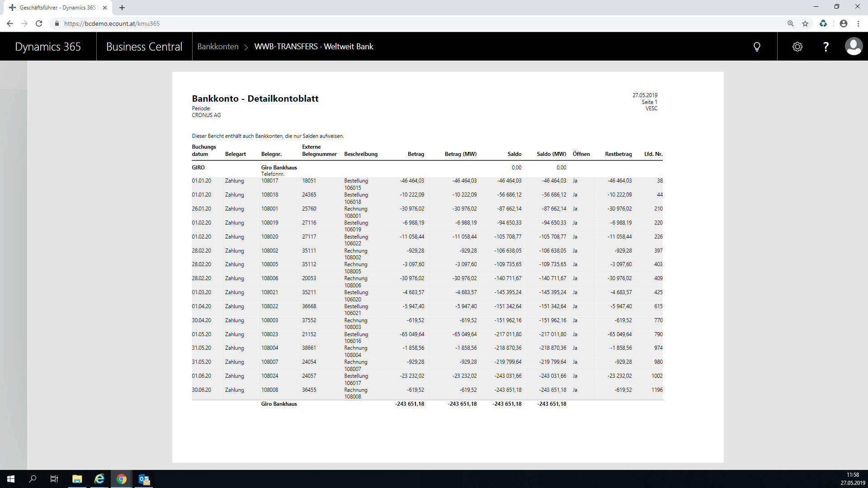Image resolution: width=868 pixels, height=488 pixels.
Task: Click the Dynamics 365 logo link
Action: click(48, 47)
